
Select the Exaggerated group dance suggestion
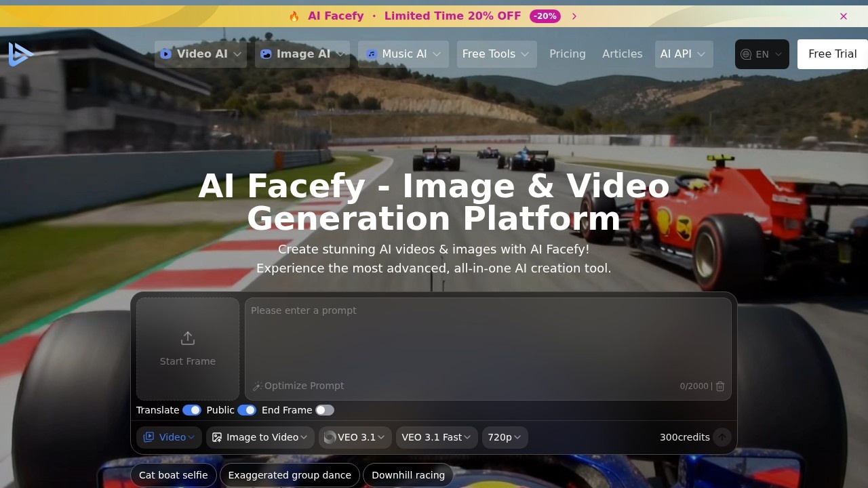click(290, 475)
